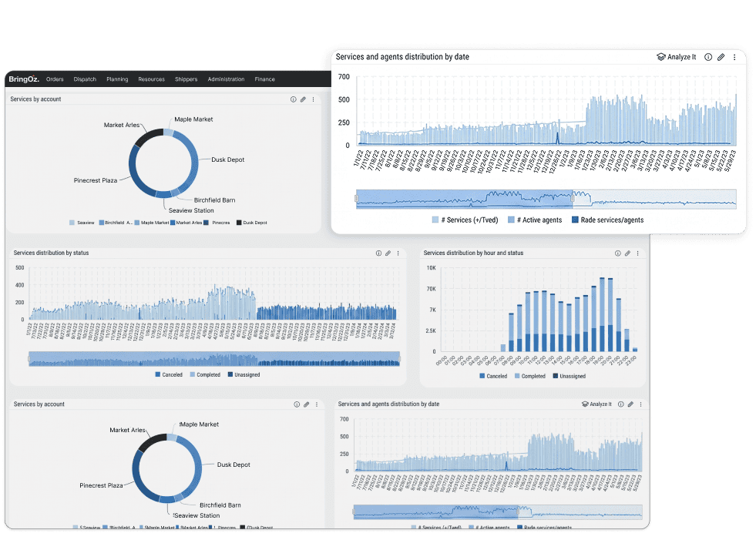Toggle Canceled legend in hour and status chart
756x540 pixels.
click(493, 376)
